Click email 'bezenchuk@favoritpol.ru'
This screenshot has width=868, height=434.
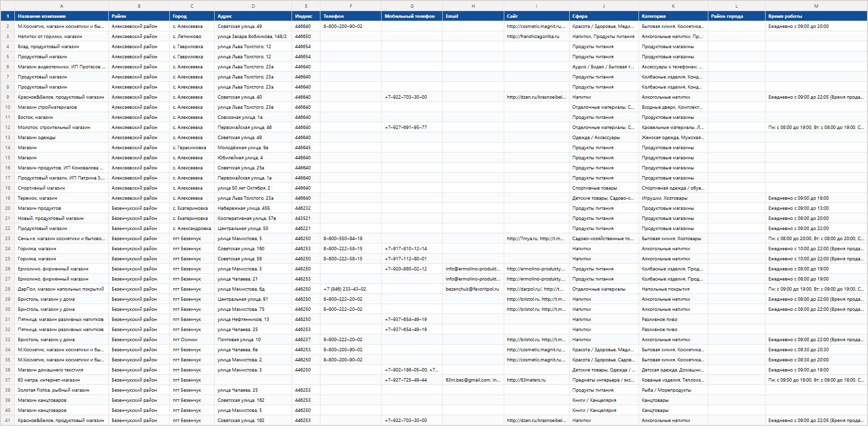click(x=473, y=289)
